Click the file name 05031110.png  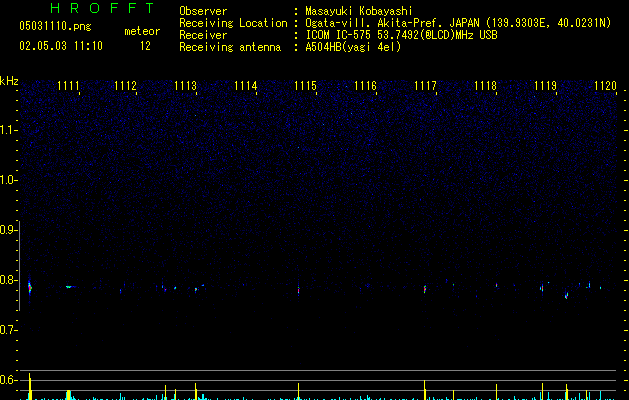pyautogui.click(x=55, y=26)
